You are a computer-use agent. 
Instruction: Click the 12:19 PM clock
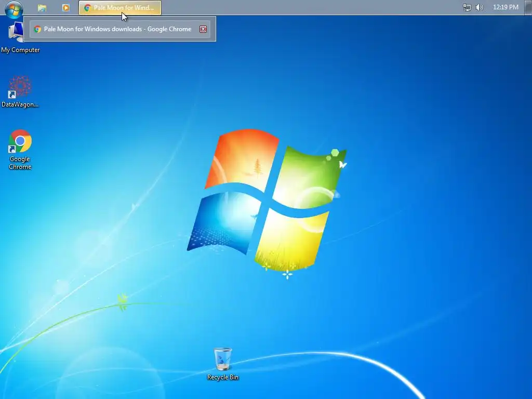(506, 7)
